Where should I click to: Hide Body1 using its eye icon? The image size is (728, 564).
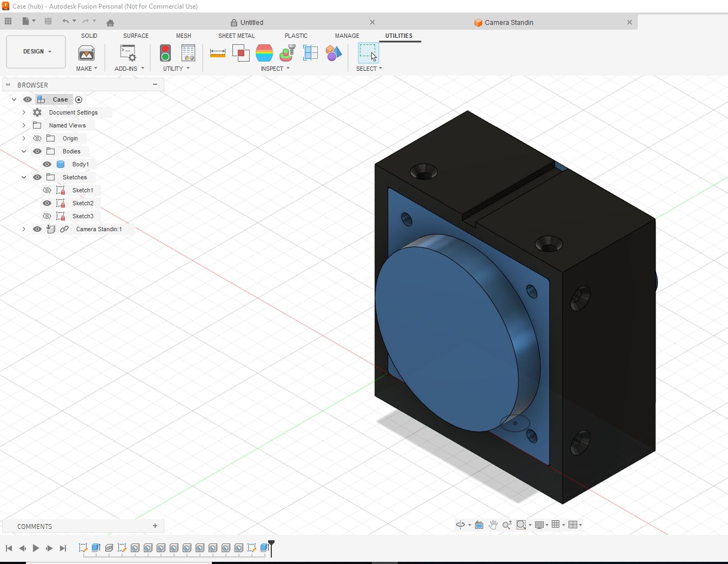(x=47, y=164)
